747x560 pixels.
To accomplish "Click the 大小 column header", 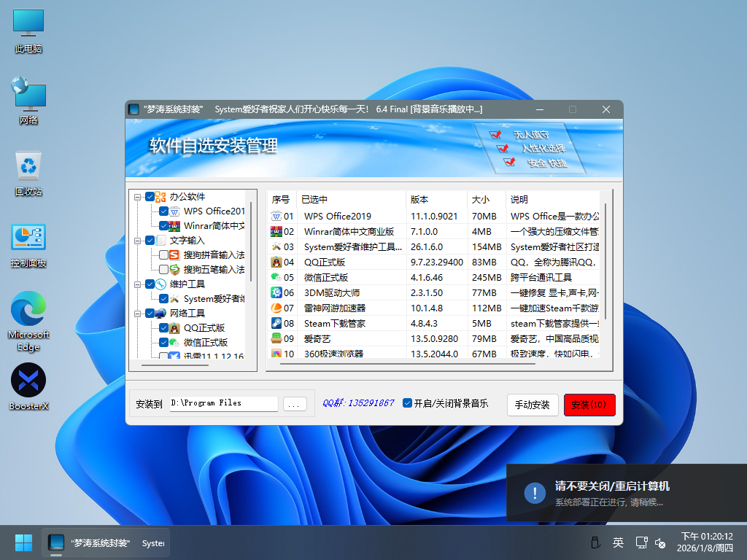I will coord(486,199).
